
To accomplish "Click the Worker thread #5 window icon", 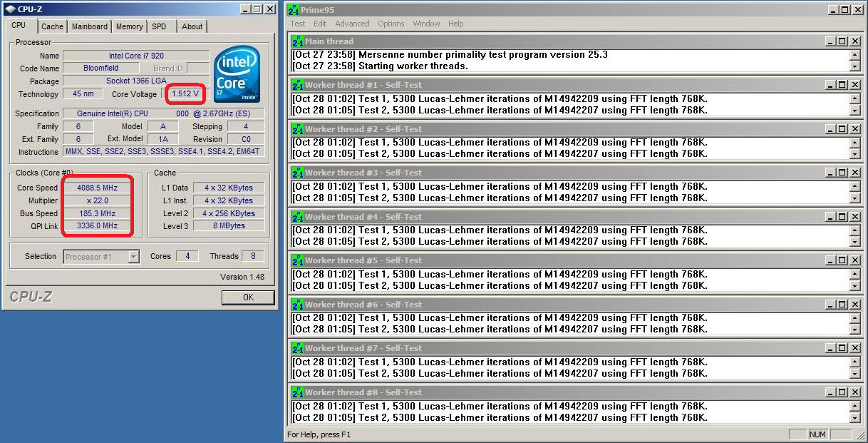I will 298,260.
